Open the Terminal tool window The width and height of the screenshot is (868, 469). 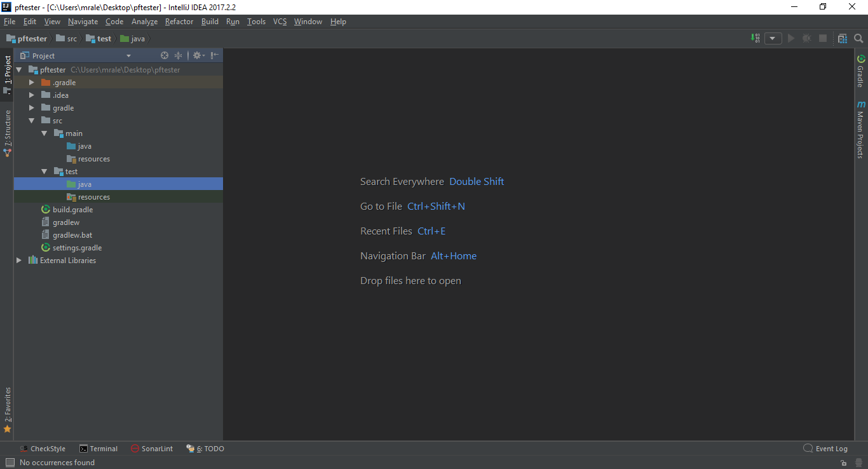click(98, 449)
